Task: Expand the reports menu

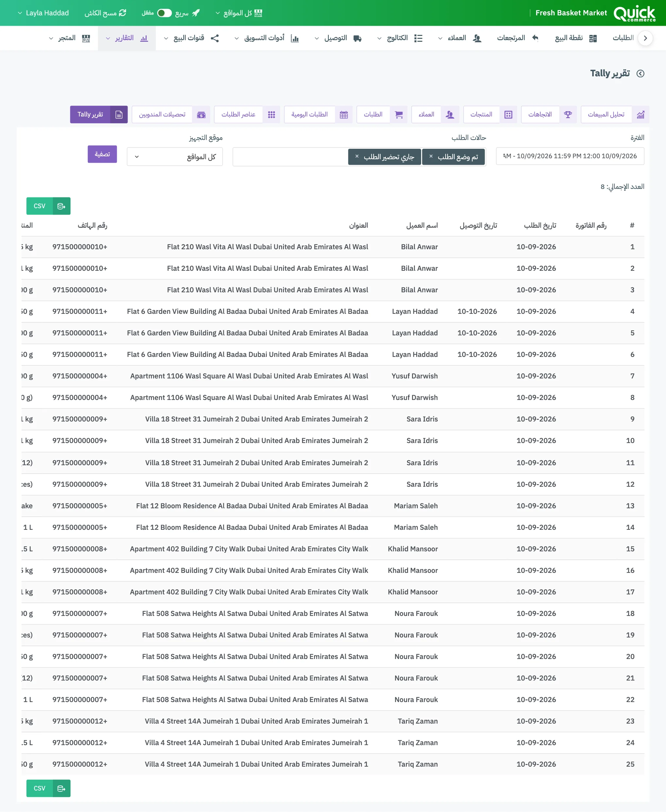Action: coord(127,38)
